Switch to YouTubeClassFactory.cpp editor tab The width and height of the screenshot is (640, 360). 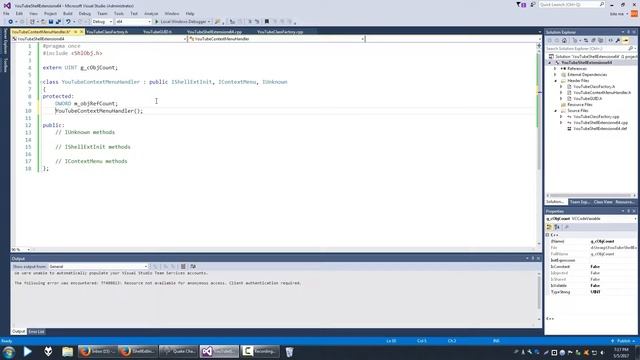pyautogui.click(x=280, y=31)
